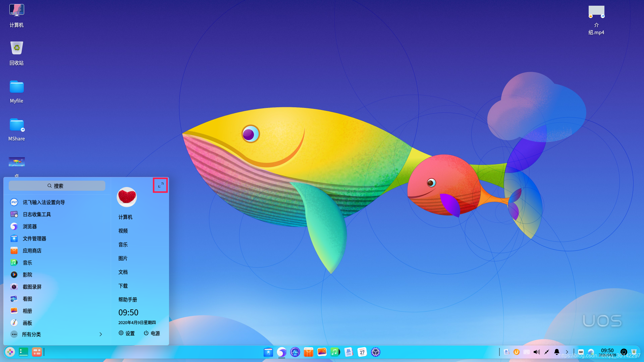The image size is (644, 362).
Task: Click the launcher clock showing 09:50
Action: pyautogui.click(x=128, y=312)
